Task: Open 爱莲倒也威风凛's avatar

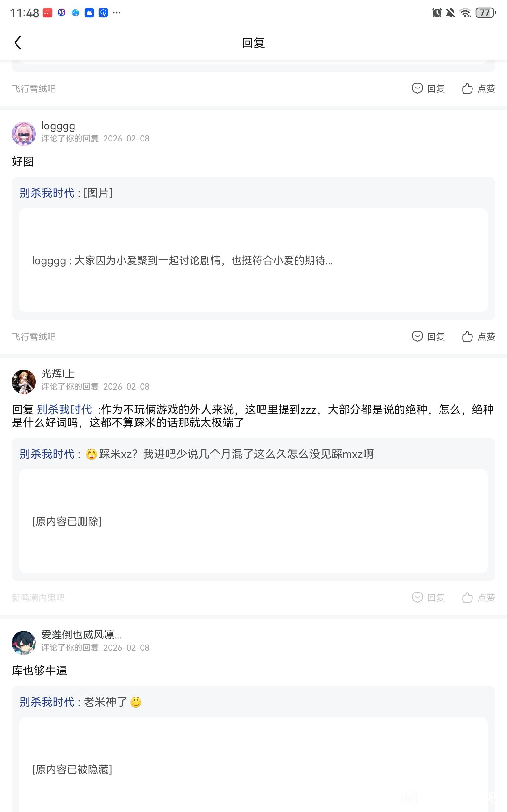Action: [x=24, y=643]
